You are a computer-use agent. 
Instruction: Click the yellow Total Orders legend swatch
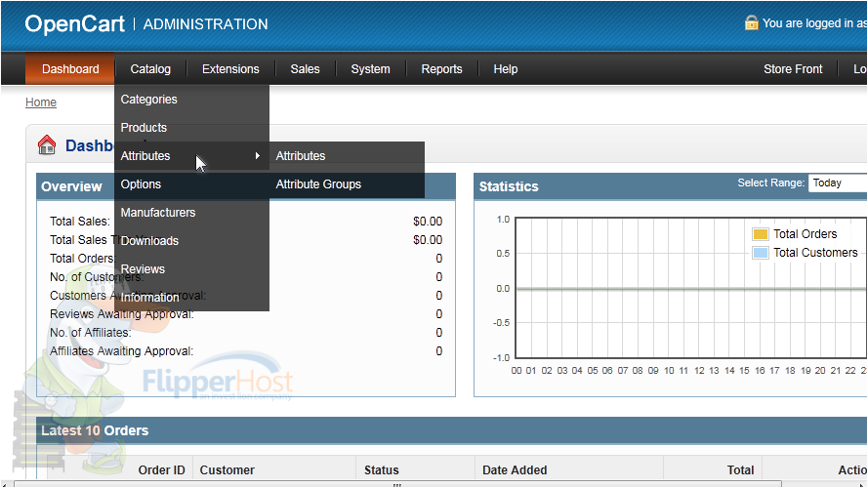point(761,234)
